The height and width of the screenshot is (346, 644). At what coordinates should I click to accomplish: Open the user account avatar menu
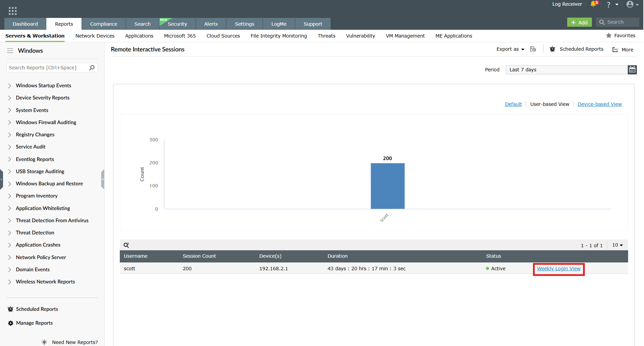coord(630,4)
